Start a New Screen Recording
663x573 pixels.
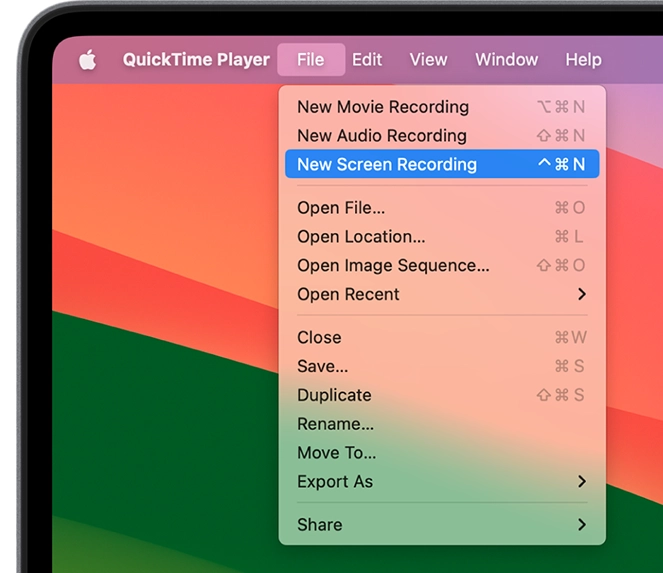tap(442, 164)
